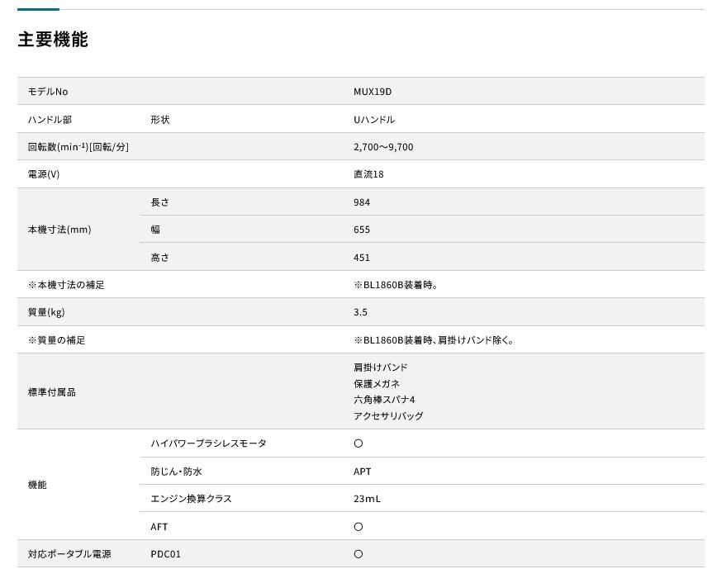Click the Uハンドル value

click(374, 120)
